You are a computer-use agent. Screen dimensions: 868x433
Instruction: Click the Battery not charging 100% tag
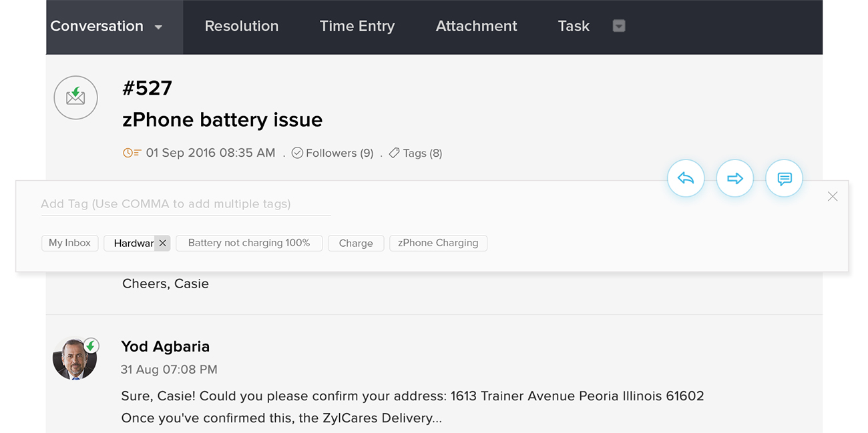(249, 243)
